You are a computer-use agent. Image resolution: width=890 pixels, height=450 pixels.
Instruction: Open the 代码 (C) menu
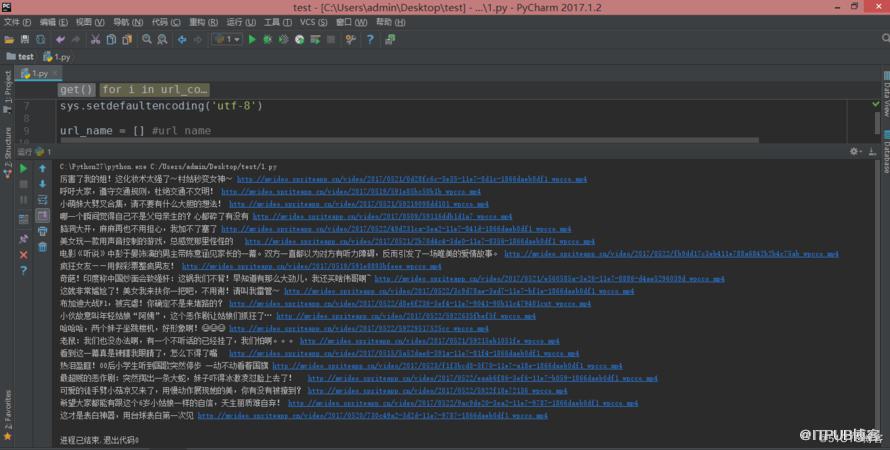(x=166, y=22)
